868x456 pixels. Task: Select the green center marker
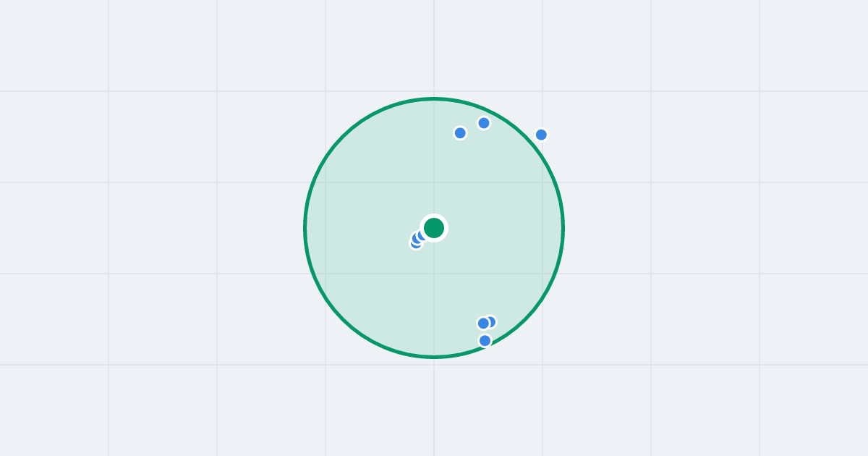click(x=434, y=228)
